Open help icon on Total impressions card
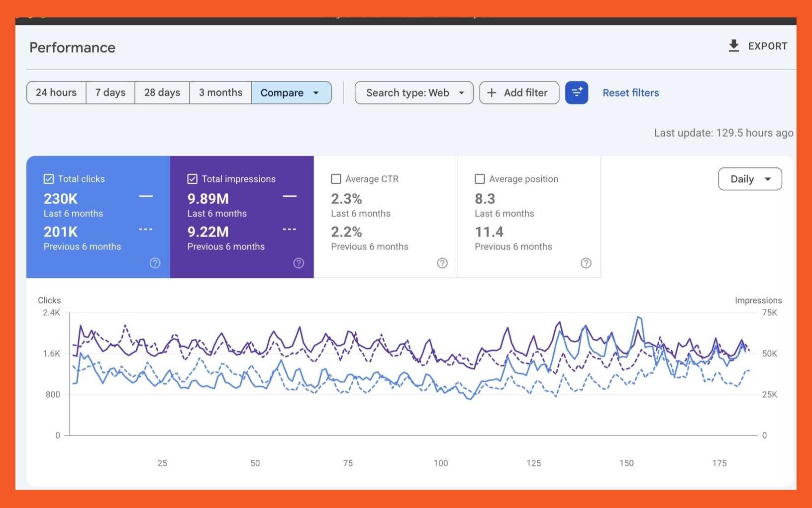 click(x=299, y=263)
